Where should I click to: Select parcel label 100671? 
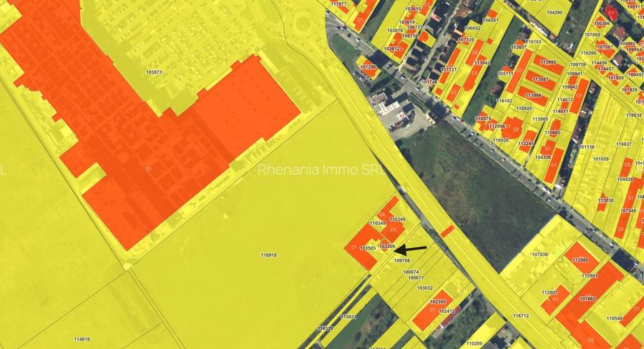point(416,278)
